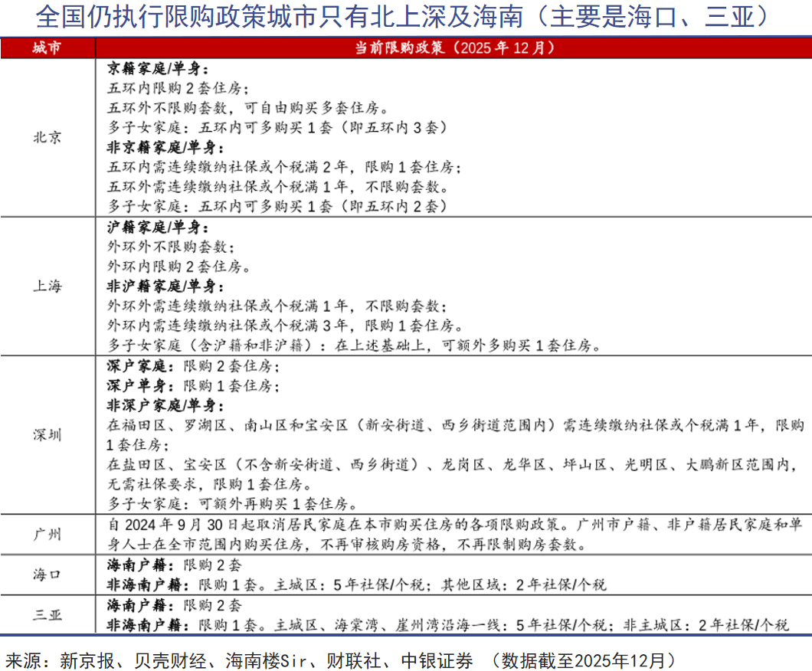Select the 北京 city cell

click(47, 138)
